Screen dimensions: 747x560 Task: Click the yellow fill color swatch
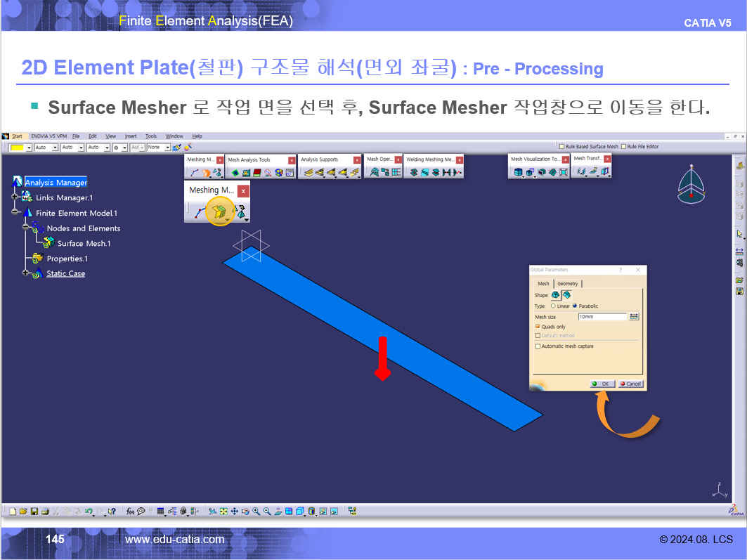coord(17,148)
